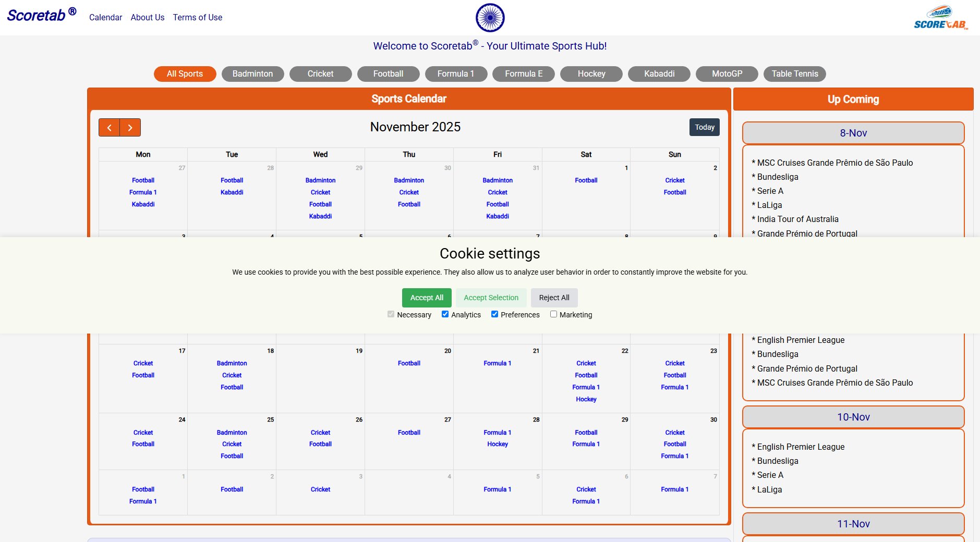Click the Reject All button
The width and height of the screenshot is (980, 542).
click(554, 298)
